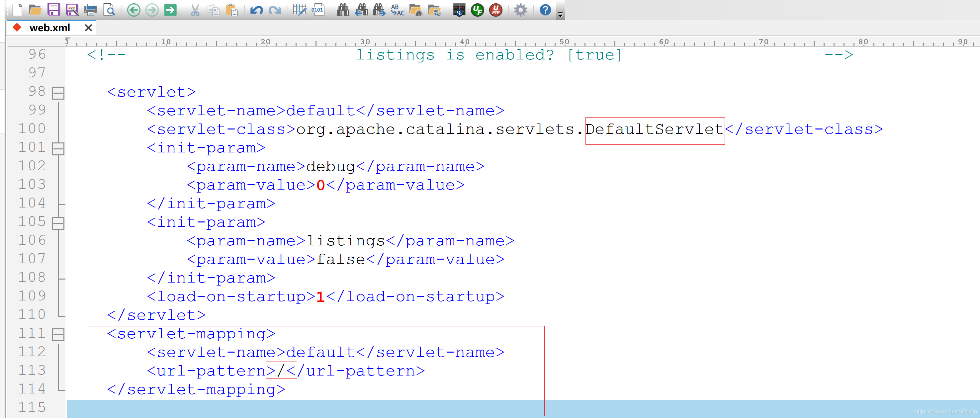Open settings with the gear icon
Screen dimensions: 980x418
(x=520, y=10)
